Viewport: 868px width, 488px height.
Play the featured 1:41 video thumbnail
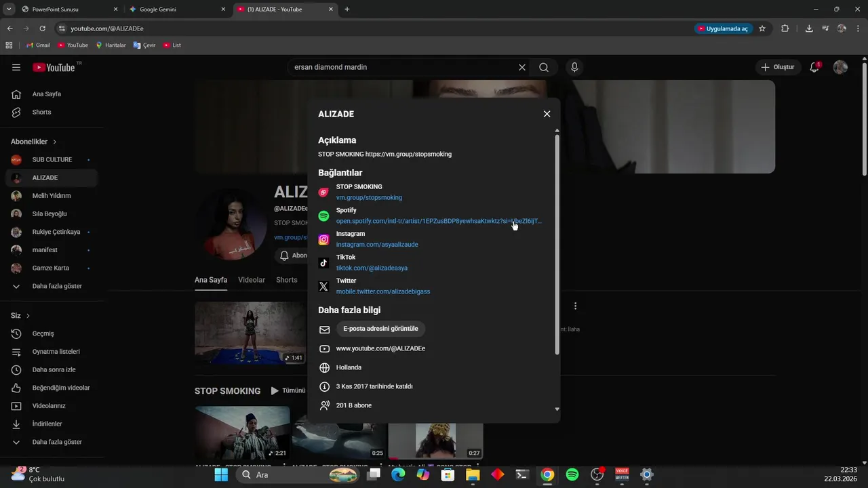pos(250,333)
